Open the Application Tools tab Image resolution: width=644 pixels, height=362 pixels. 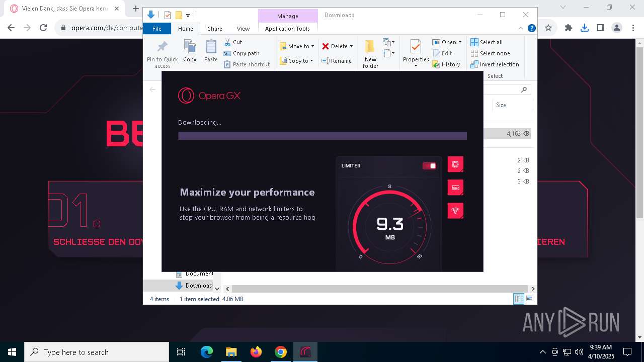[287, 29]
